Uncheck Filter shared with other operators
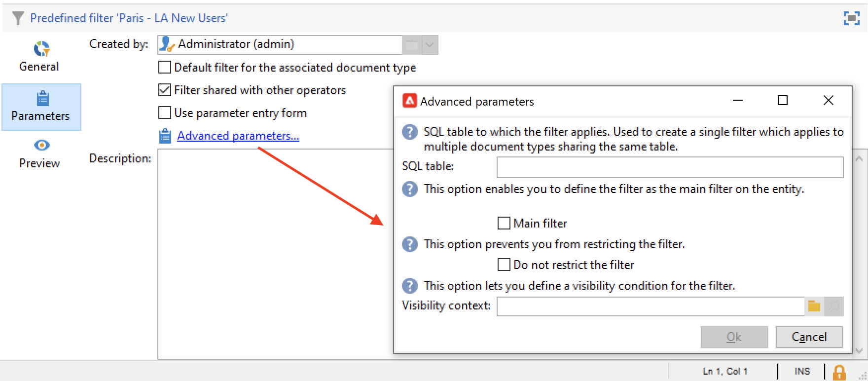The image size is (868, 381). (x=165, y=90)
